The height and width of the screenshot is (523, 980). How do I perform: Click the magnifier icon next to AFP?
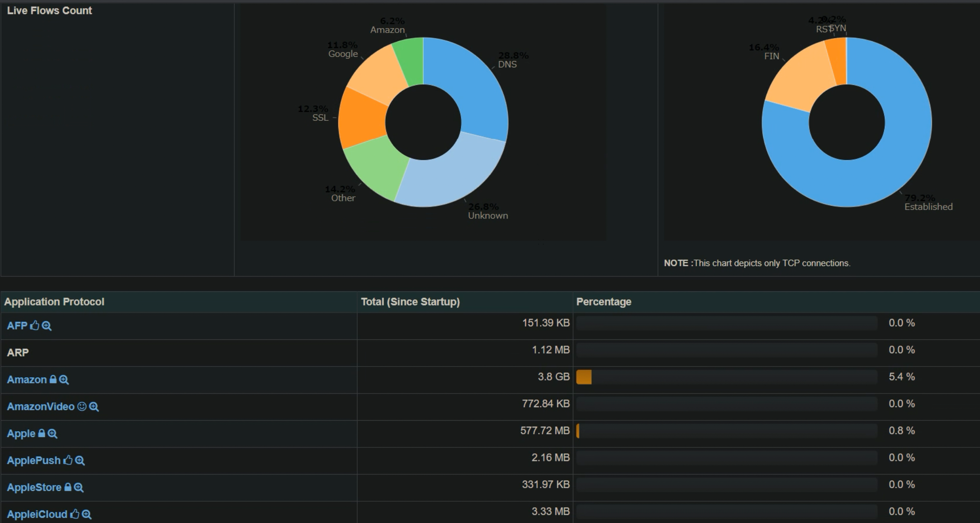click(x=47, y=326)
